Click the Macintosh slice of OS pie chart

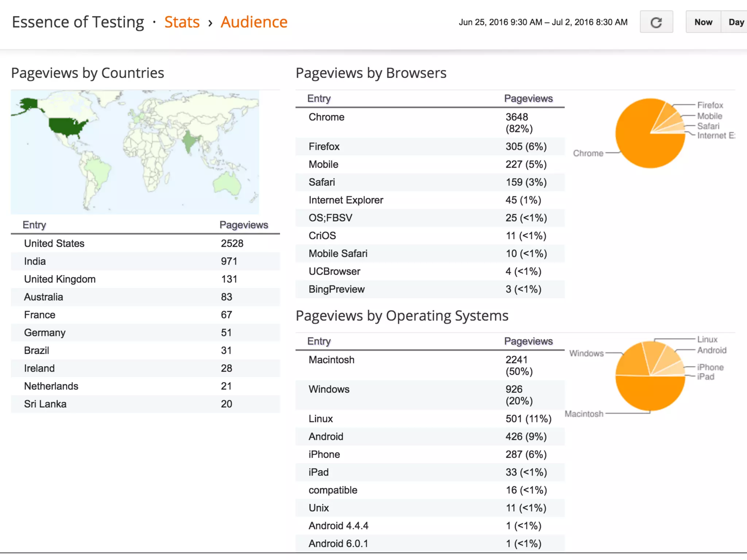point(650,394)
